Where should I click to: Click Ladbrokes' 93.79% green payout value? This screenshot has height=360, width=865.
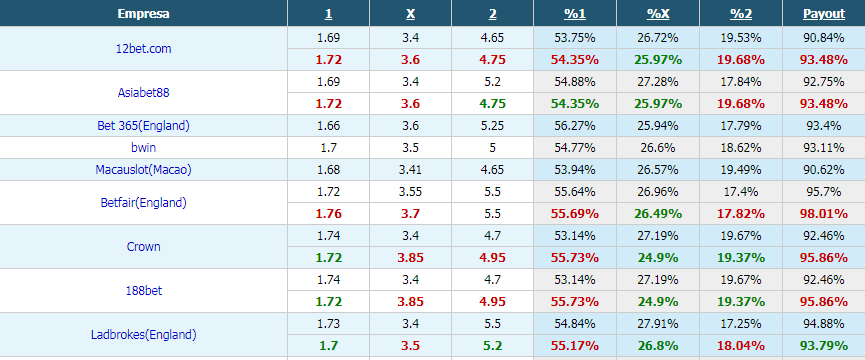click(x=824, y=346)
